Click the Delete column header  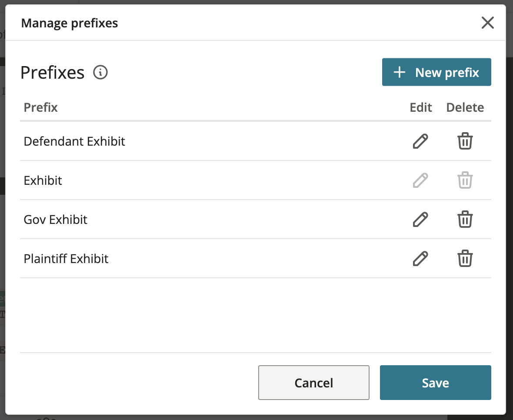click(x=465, y=107)
